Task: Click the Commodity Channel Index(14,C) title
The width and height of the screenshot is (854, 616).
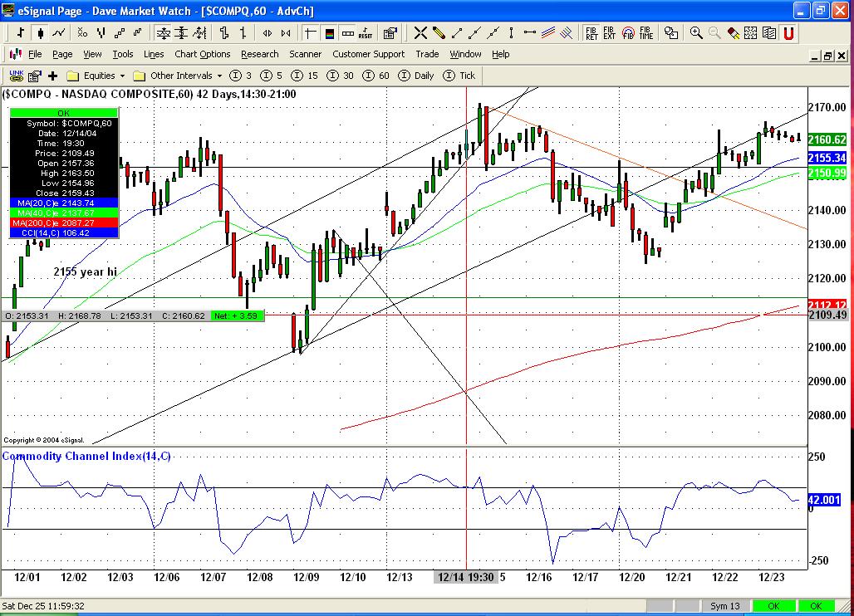Action: [86, 456]
